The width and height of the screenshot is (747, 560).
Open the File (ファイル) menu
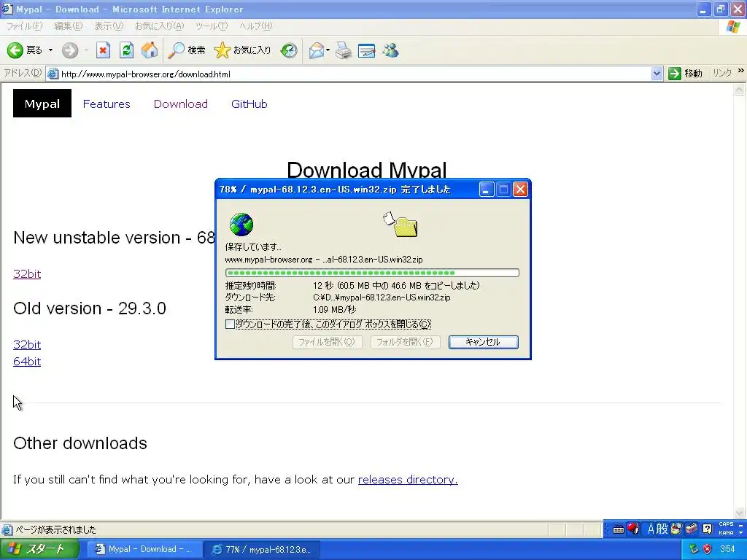pos(24,26)
